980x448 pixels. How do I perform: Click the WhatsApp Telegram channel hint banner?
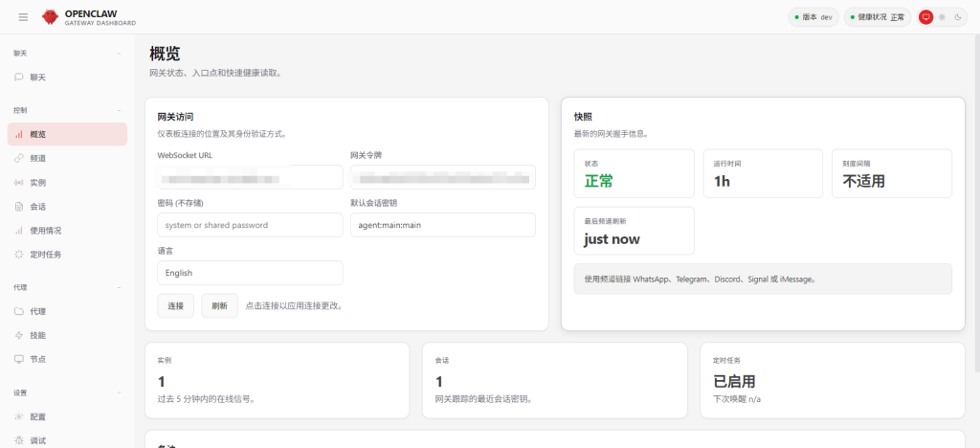click(763, 279)
